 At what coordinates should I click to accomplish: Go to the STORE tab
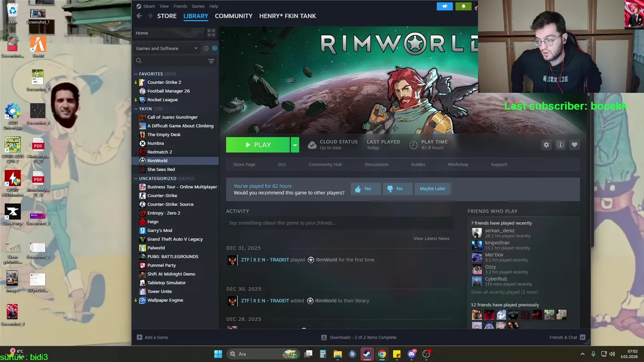[167, 16]
